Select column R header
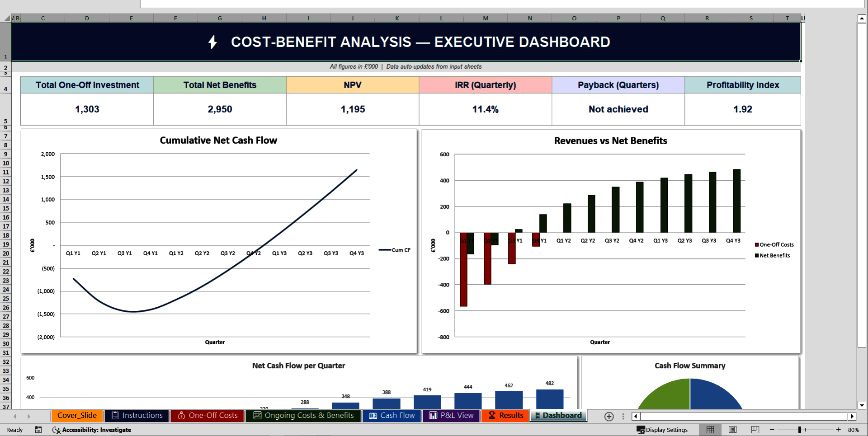Viewport: 868px width, 436px height. pos(707,18)
